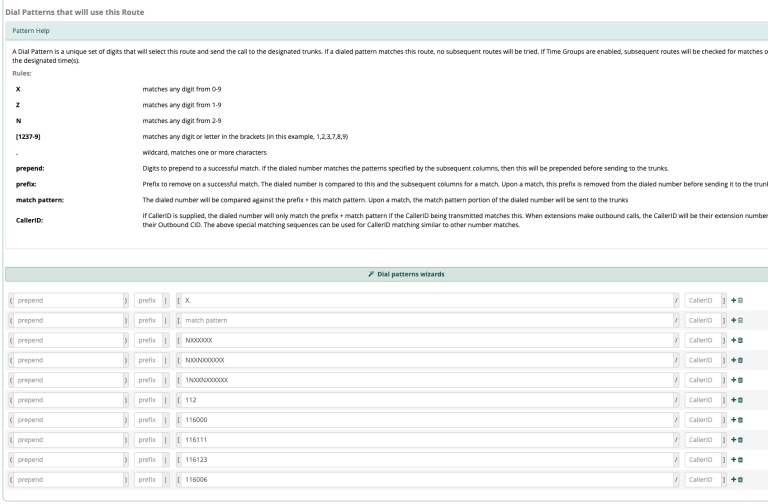This screenshot has width=768, height=504.
Task: Click the plus icon beside the 116123 pattern
Action: [x=733, y=460]
